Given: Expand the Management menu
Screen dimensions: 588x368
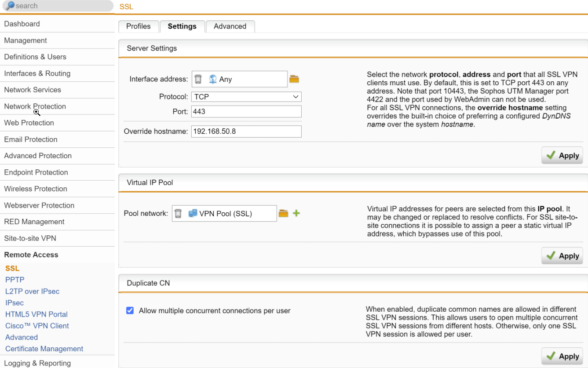Looking at the screenshot, I should click(x=57, y=40).
